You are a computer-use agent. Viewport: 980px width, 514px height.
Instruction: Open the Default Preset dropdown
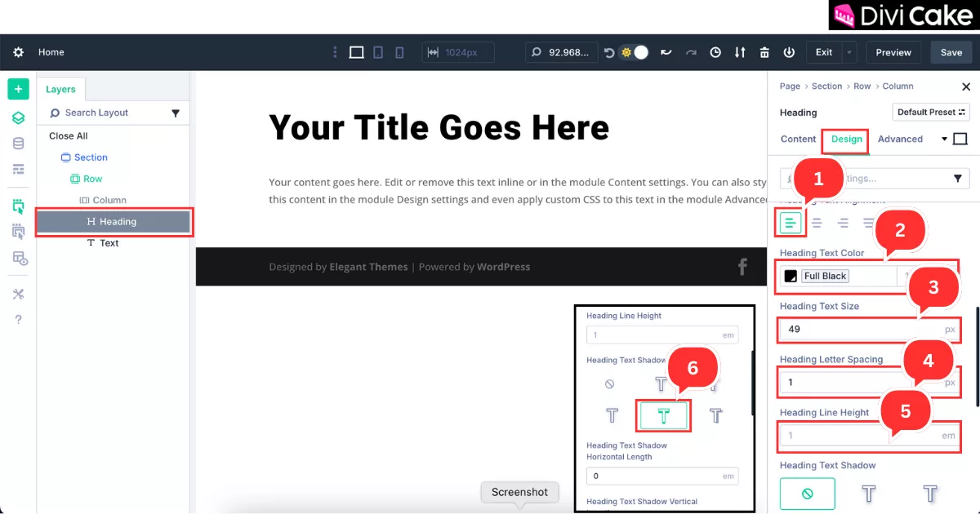(x=931, y=113)
